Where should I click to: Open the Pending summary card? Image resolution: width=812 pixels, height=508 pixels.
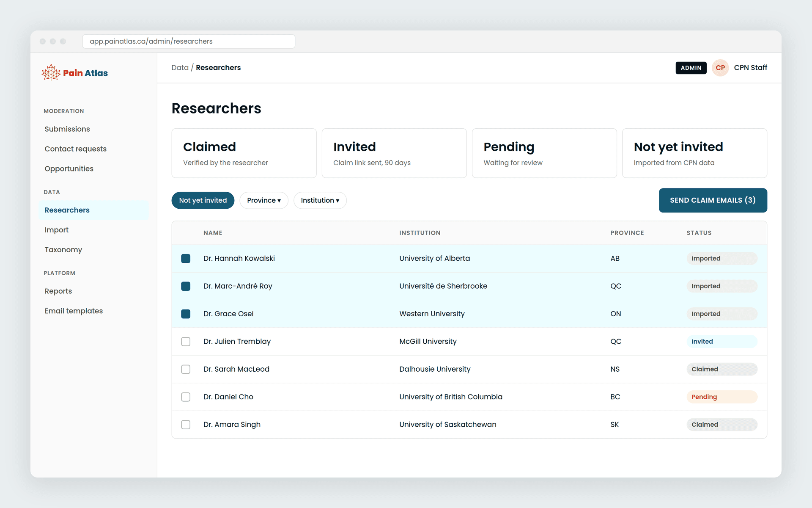pos(544,153)
